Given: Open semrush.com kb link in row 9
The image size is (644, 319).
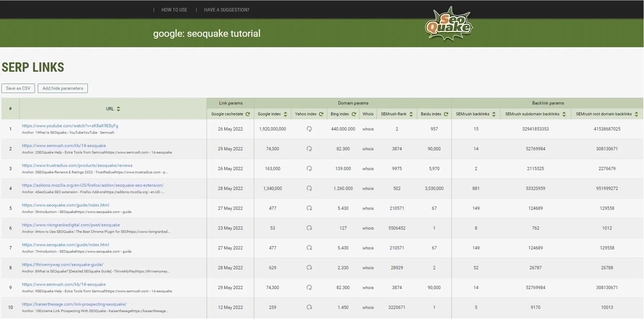Looking at the screenshot, I should [x=64, y=284].
